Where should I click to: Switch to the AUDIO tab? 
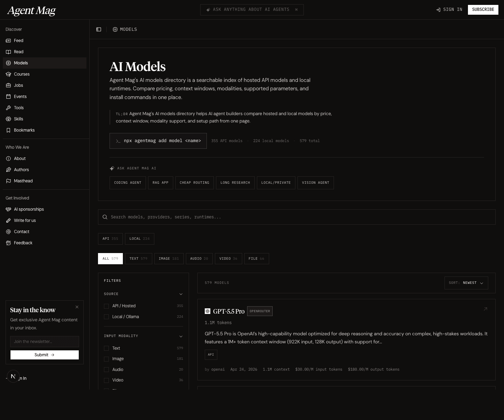tap(199, 258)
